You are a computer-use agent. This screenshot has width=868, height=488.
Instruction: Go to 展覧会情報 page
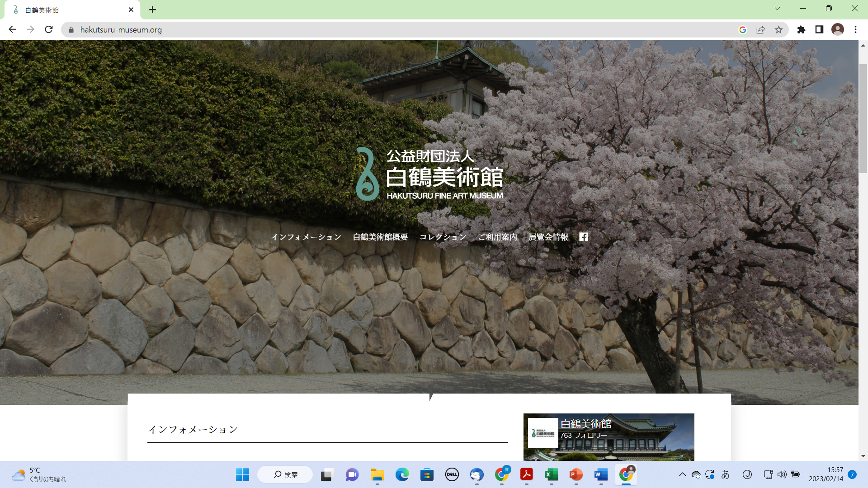pos(548,237)
